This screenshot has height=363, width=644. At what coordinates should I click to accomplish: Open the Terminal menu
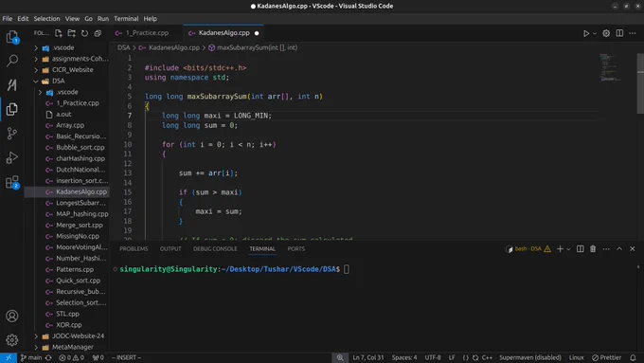pos(126,19)
